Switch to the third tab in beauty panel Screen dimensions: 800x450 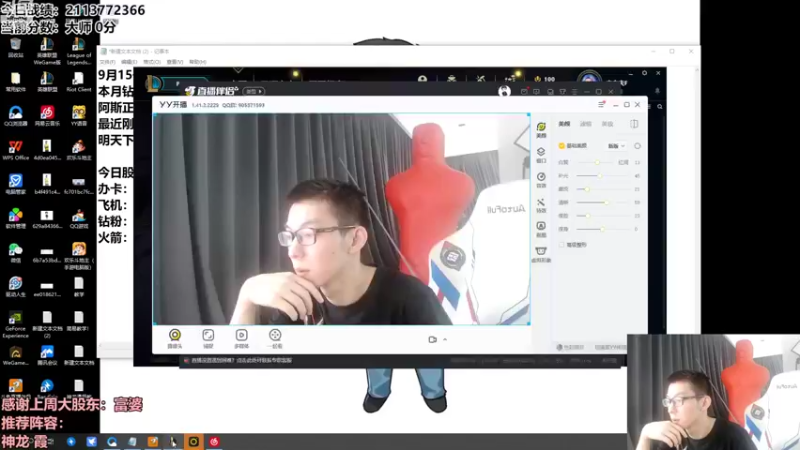(607, 124)
